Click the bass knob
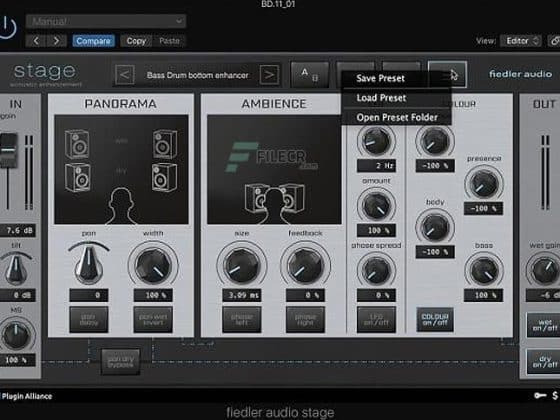The height and width of the screenshot is (420, 560). [x=484, y=270]
